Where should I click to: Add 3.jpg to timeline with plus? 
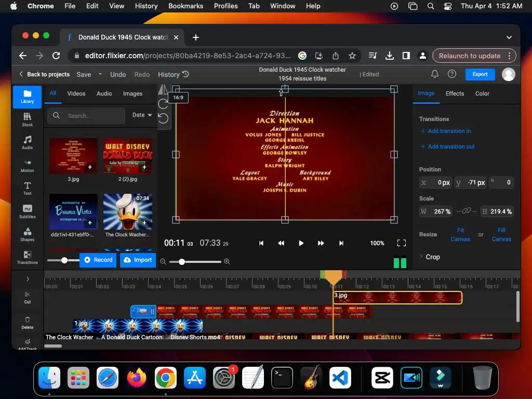point(90,167)
